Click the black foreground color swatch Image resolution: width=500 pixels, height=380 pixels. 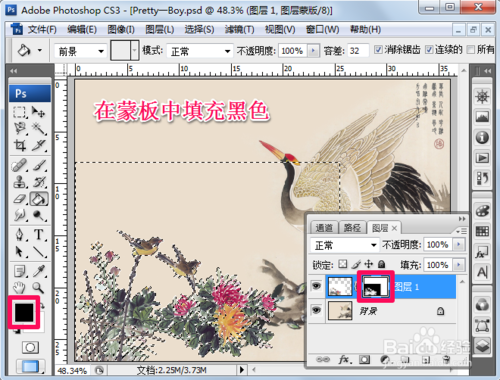tap(24, 312)
